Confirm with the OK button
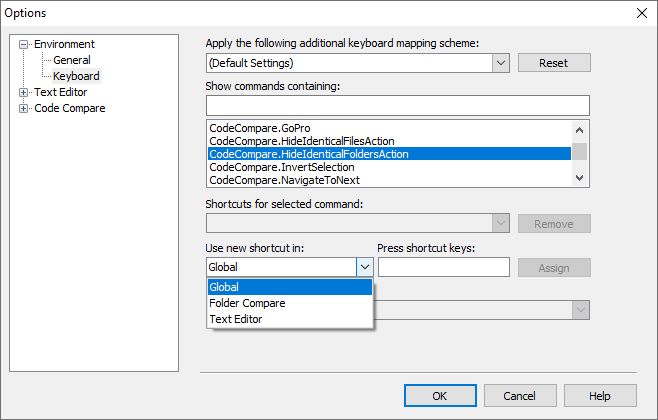The image size is (658, 420). [440, 396]
